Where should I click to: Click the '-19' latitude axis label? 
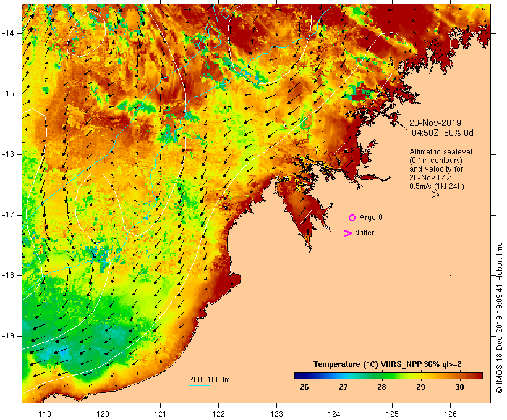point(7,336)
